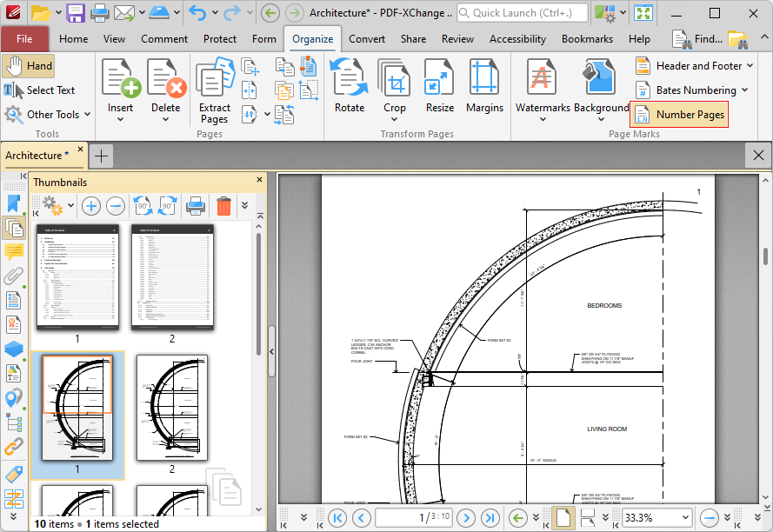
Task: Click the red trash delete pages icon
Action: [x=223, y=206]
